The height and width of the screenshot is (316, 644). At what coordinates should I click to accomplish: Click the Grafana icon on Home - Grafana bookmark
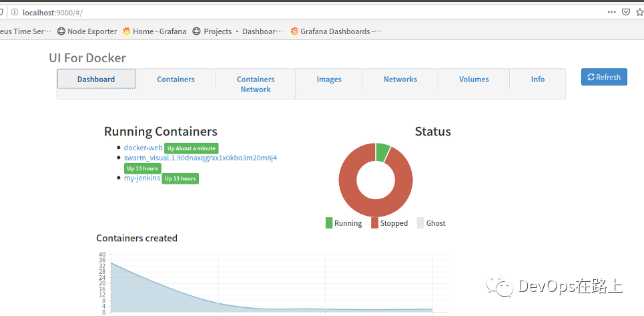[x=127, y=31]
